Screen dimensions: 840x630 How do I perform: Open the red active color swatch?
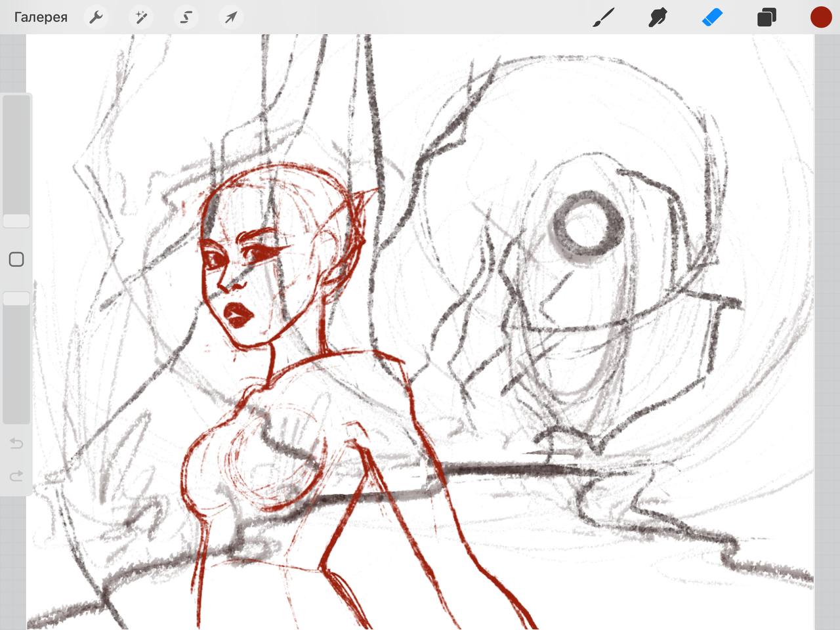pyautogui.click(x=820, y=17)
